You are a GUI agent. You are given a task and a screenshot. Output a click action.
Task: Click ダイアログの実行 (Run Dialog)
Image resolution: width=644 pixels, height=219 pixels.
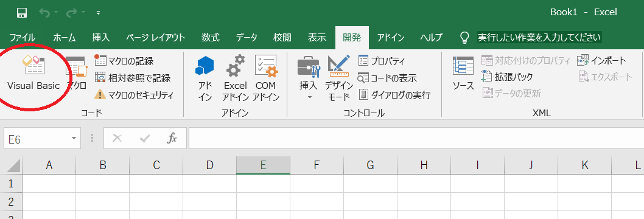[x=394, y=95]
